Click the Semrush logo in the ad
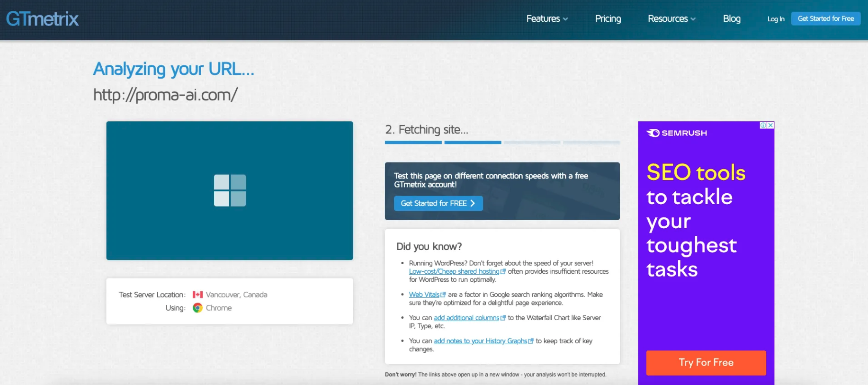868x385 pixels. [677, 133]
